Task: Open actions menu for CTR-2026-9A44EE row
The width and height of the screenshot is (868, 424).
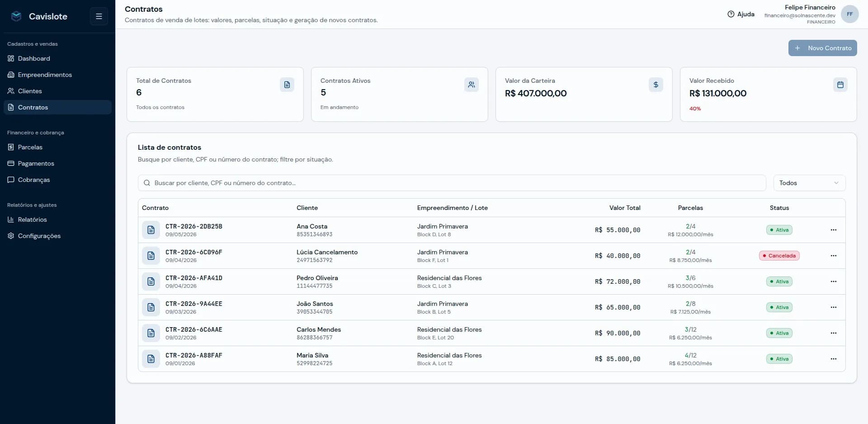Action: pyautogui.click(x=833, y=307)
